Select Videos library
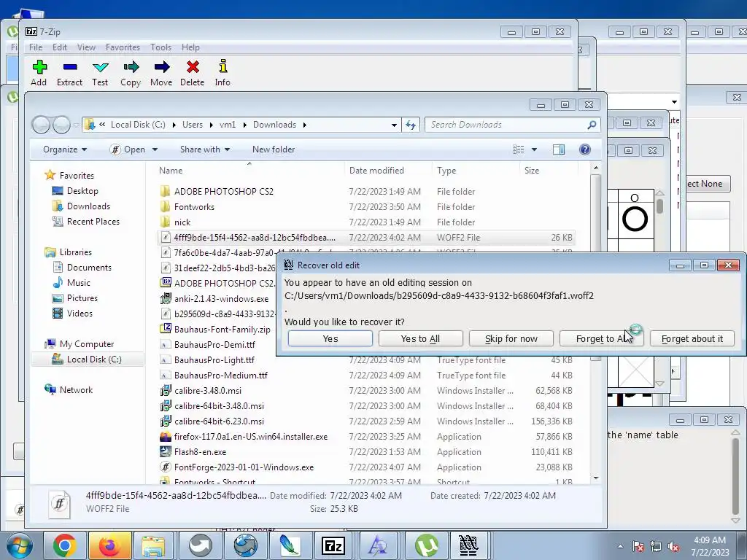The image size is (747, 560). coord(80,313)
